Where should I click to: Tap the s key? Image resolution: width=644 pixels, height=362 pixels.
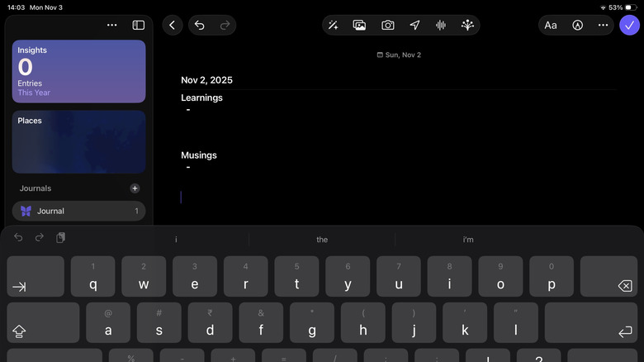(159, 322)
